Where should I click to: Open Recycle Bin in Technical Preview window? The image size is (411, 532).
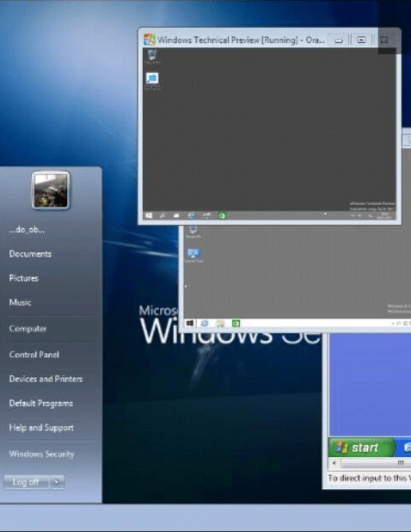[x=152, y=56]
